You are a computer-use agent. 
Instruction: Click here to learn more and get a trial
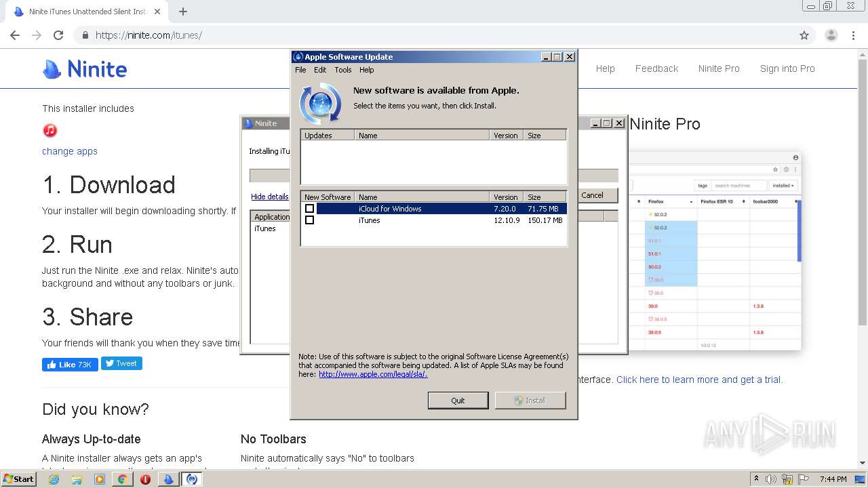coord(699,380)
